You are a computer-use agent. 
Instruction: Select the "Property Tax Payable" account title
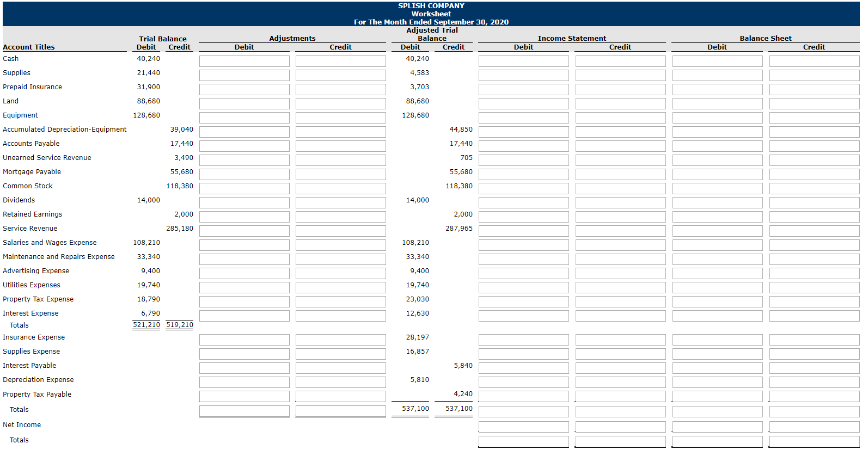[37, 395]
